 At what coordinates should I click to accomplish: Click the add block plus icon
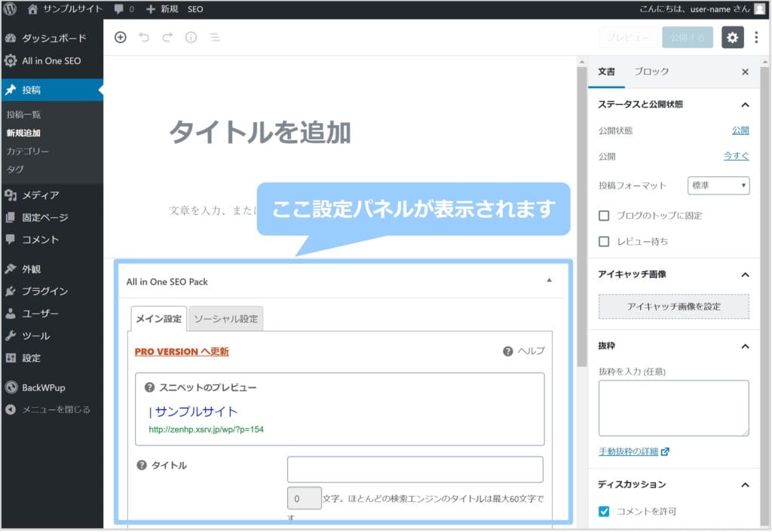click(120, 38)
